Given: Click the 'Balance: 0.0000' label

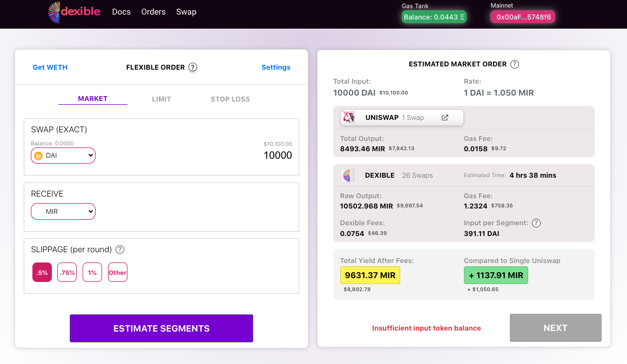Looking at the screenshot, I should 52,143.
